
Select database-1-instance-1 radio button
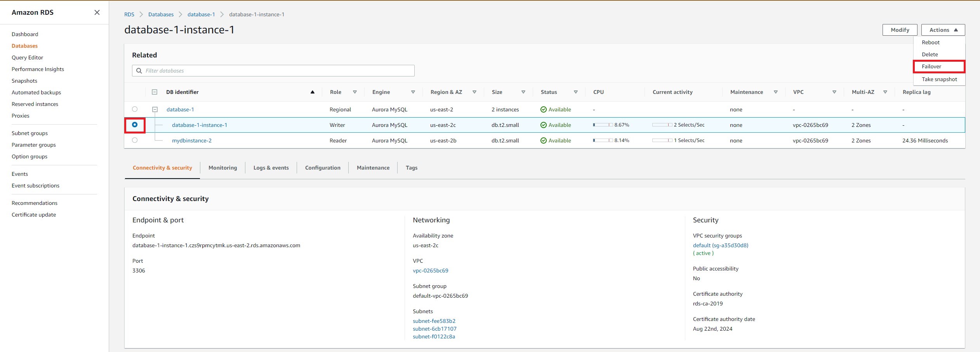click(x=135, y=125)
